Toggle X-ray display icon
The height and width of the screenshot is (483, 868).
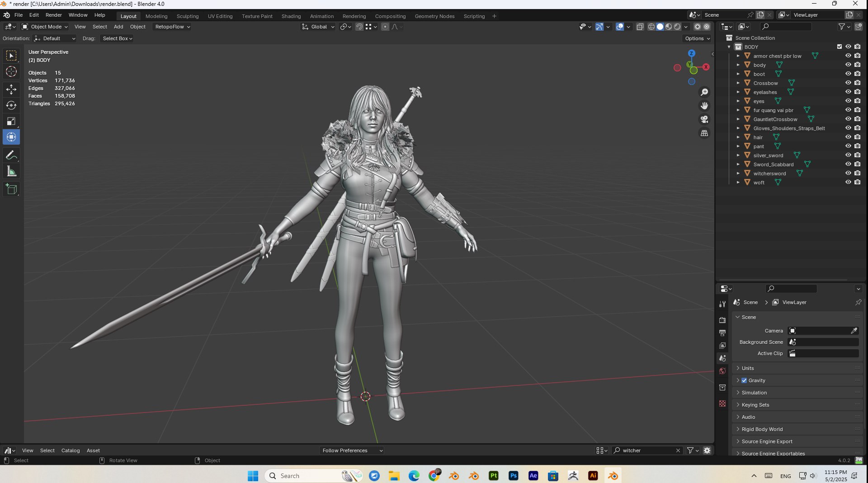click(x=640, y=27)
